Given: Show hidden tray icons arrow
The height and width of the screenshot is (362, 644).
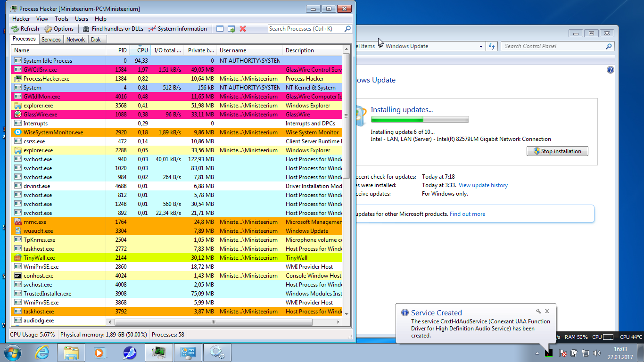Looking at the screenshot, I should [537, 353].
